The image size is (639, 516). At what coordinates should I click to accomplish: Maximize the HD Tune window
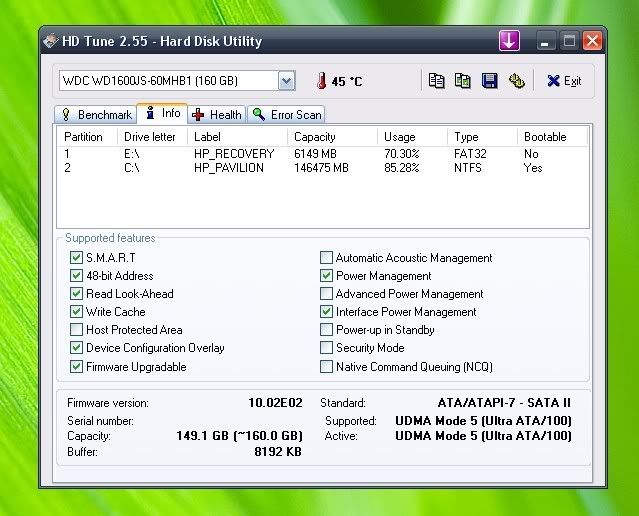tap(569, 41)
